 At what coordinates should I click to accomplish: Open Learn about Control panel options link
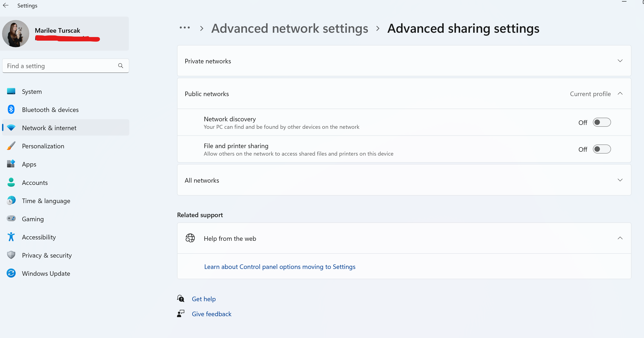tap(280, 266)
